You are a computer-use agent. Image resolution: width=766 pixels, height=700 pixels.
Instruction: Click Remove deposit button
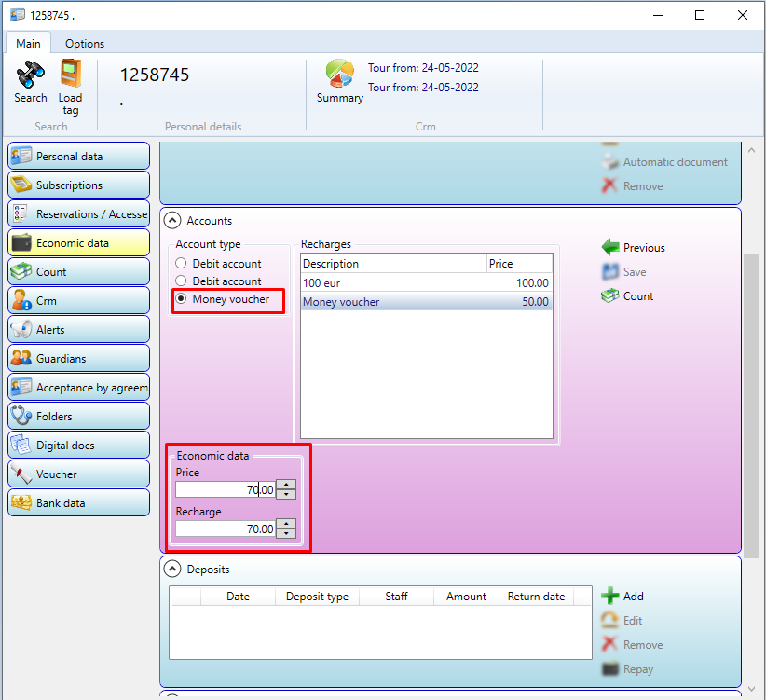632,645
